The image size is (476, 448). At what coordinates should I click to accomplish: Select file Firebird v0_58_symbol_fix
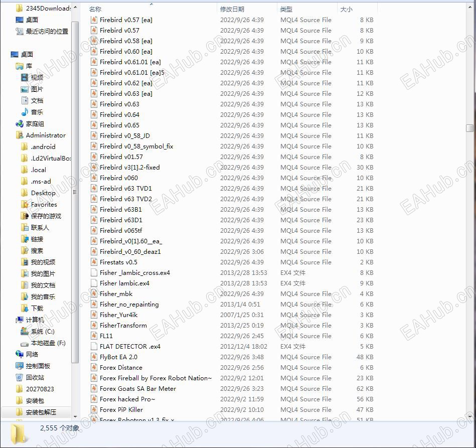[x=136, y=146]
